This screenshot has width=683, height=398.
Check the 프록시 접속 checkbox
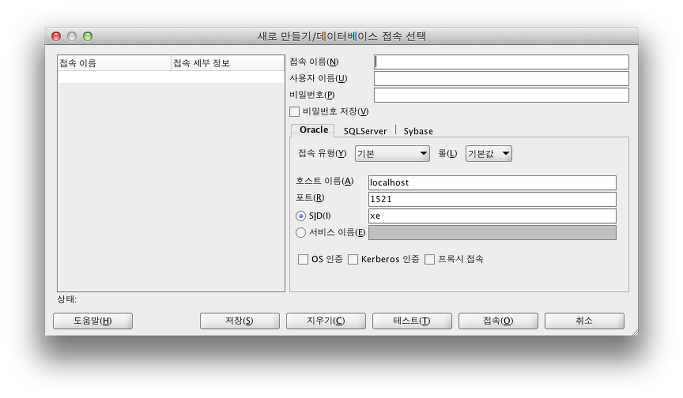tap(429, 260)
